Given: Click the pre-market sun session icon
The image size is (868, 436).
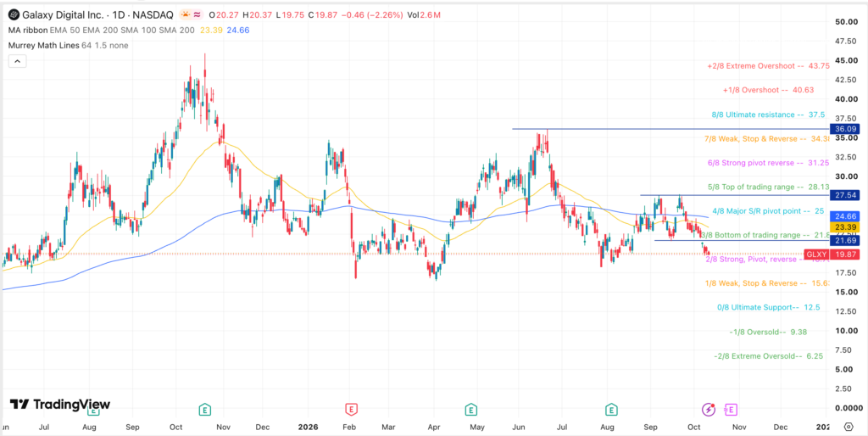Looking at the screenshot, I should [184, 14].
